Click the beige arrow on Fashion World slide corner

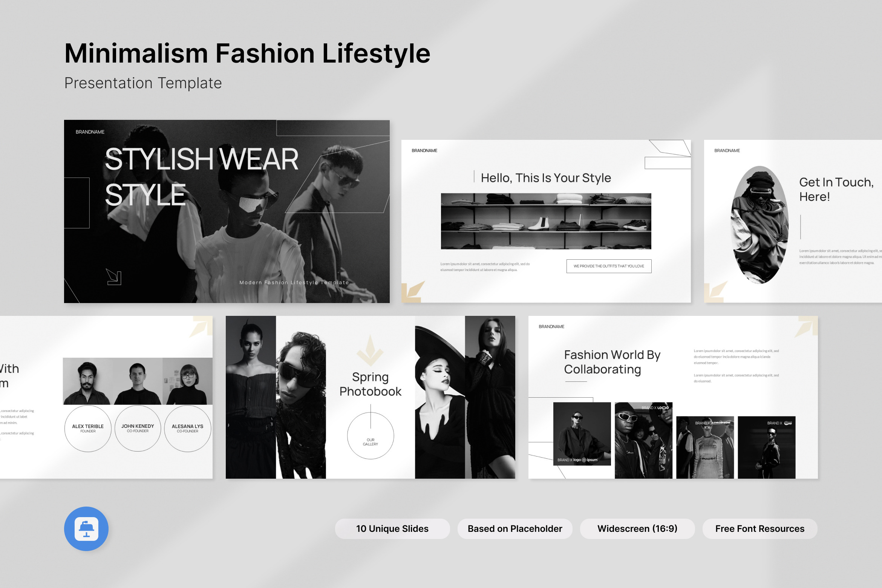point(806,327)
